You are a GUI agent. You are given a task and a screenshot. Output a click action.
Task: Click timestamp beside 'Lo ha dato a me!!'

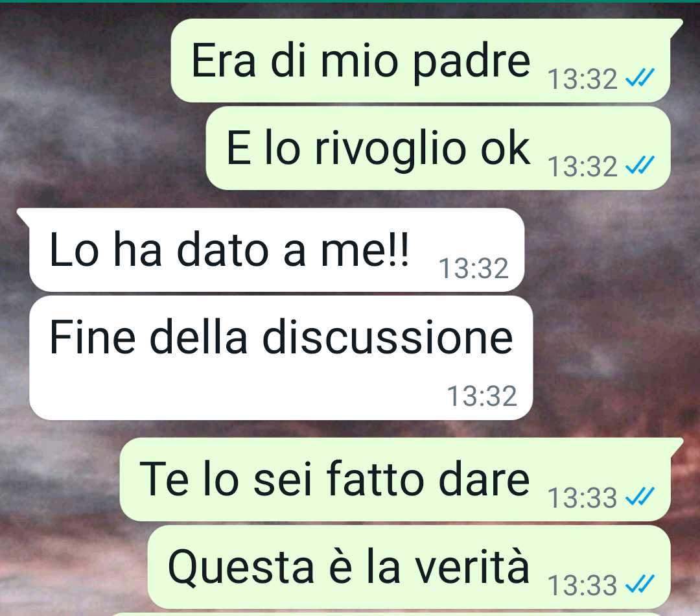click(x=474, y=268)
